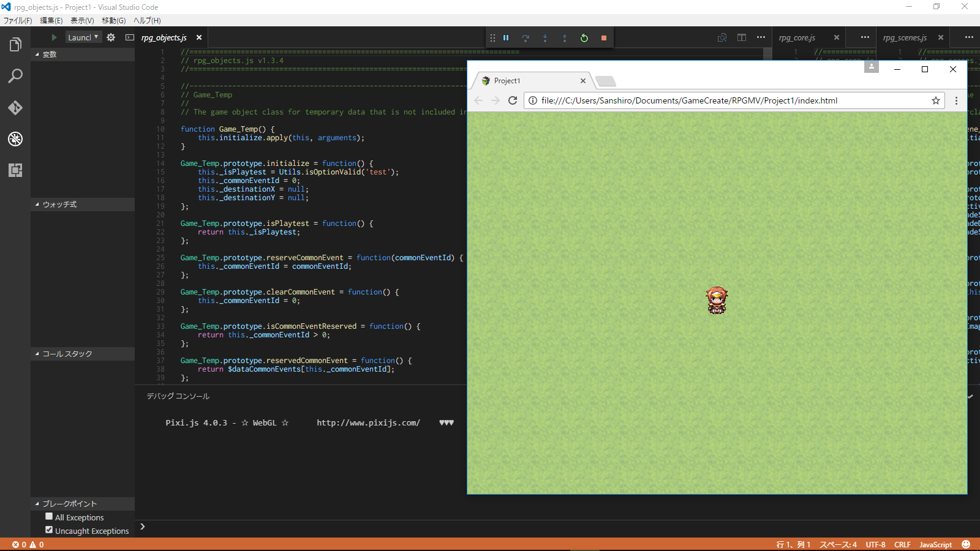Open launch.json with the gear icon
The height and width of the screenshot is (551, 980).
click(x=111, y=37)
